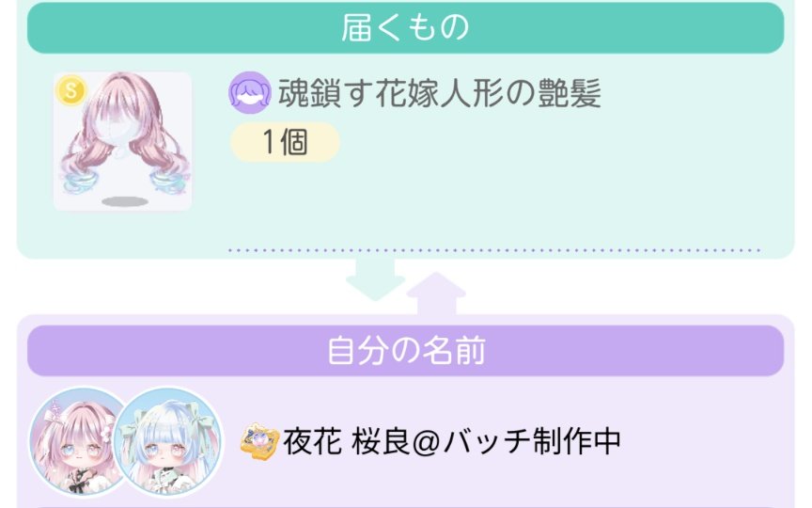Viewport: 812px width, 508px height.
Task: Tap the purple hairstyle category icon
Action: coord(250,93)
